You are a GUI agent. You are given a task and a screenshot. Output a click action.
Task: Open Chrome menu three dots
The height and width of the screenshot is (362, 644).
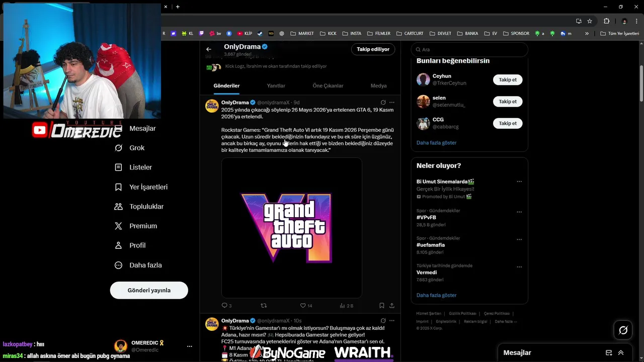[x=637, y=21]
